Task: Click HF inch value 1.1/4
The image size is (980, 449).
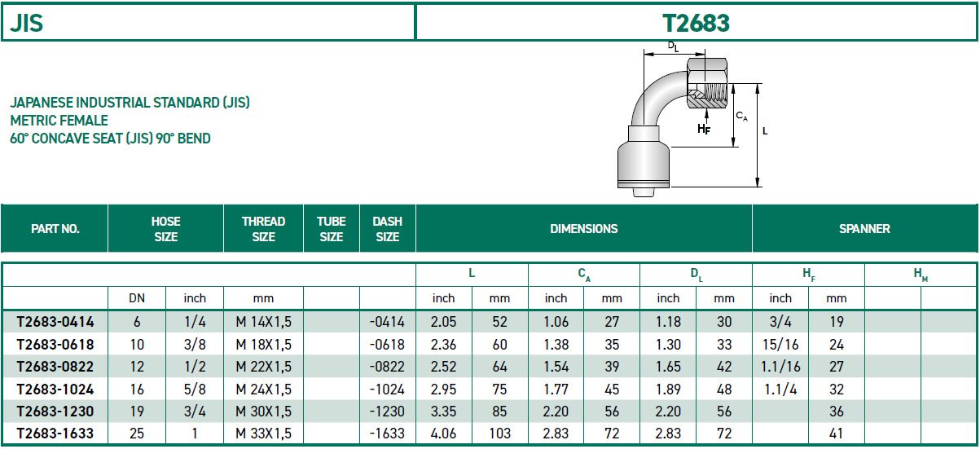Action: [x=780, y=389]
